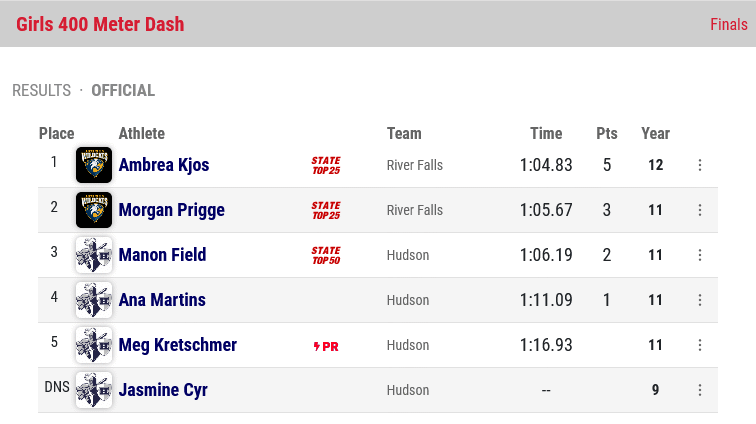Open Morgan Prigge athlete profile
756x424 pixels.
172,210
